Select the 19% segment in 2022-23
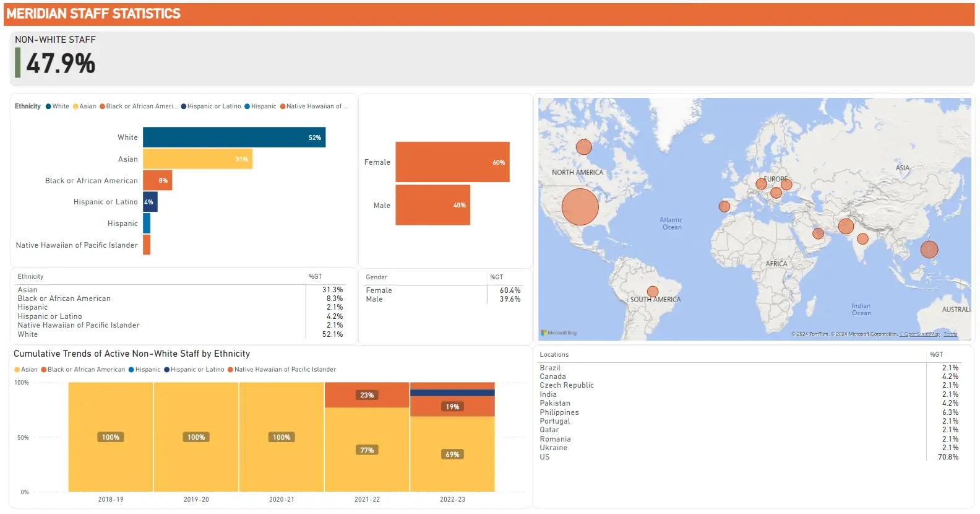Viewport: 980px width, 514px height. [x=452, y=406]
